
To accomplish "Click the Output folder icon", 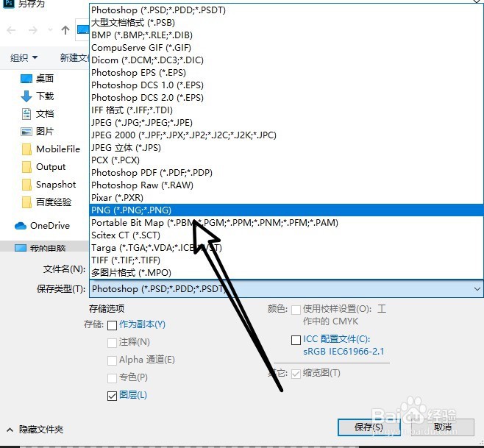I will [27, 167].
